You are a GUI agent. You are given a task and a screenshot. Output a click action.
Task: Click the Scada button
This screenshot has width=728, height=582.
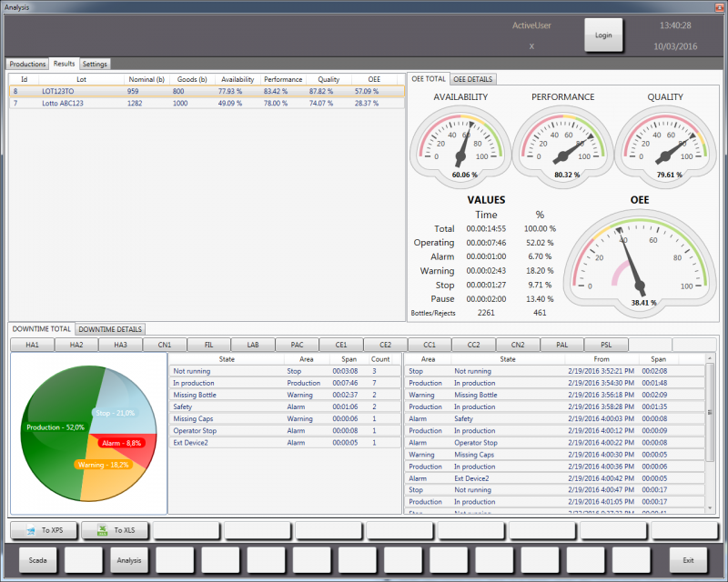(38, 559)
